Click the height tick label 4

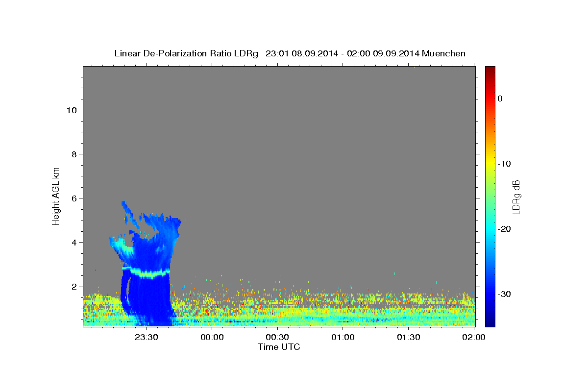coord(73,242)
